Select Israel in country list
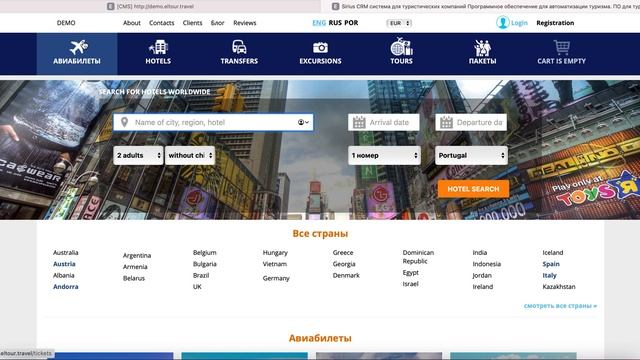Image resolution: width=640 pixels, height=360 pixels. point(410,284)
